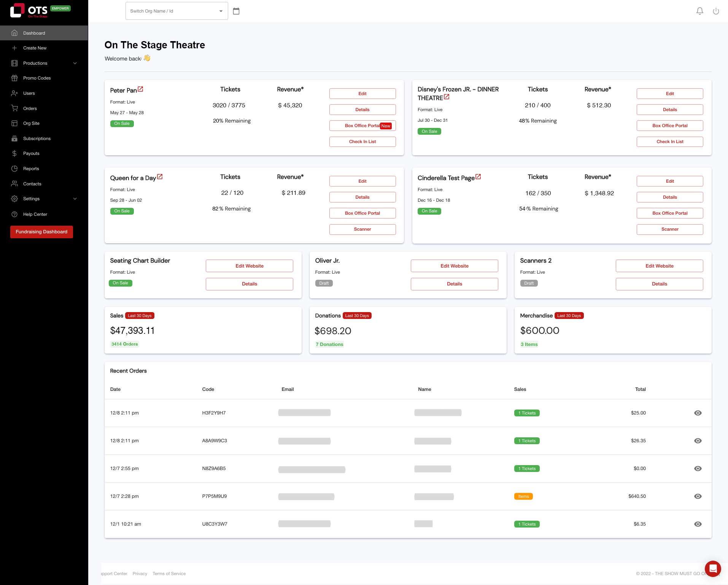Image resolution: width=728 pixels, height=585 pixels.
Task: Select the Promo Codes gift icon
Action: click(x=14, y=78)
